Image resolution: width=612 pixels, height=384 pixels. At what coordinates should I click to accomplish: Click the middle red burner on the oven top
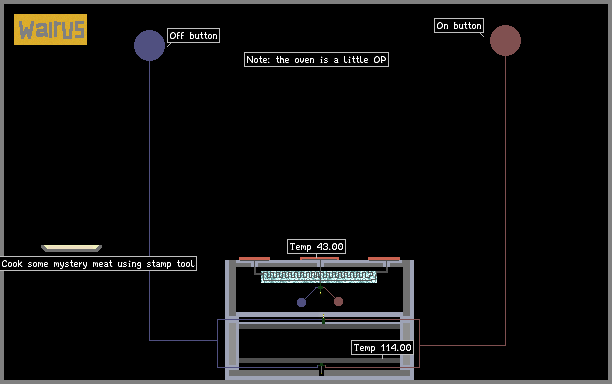coord(319,259)
